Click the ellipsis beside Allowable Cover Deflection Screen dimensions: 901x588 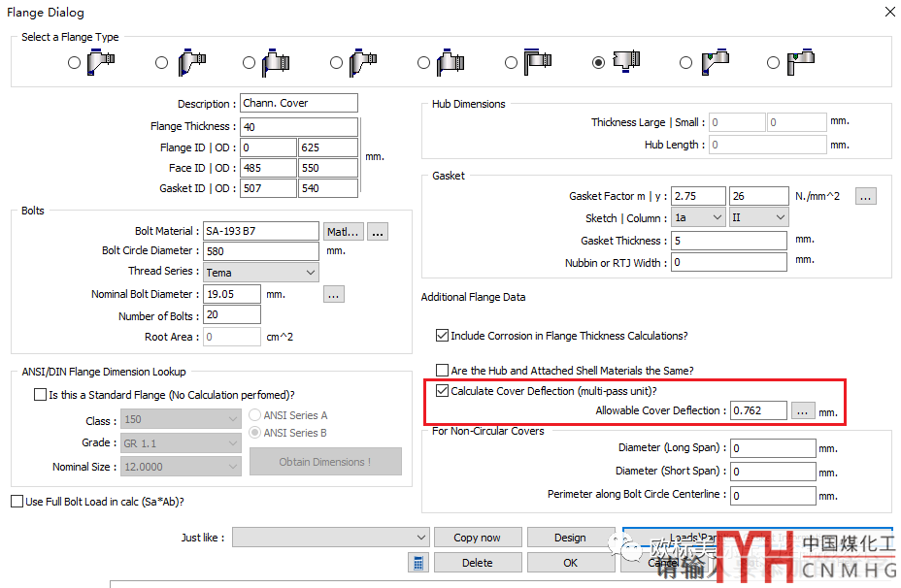click(x=802, y=410)
